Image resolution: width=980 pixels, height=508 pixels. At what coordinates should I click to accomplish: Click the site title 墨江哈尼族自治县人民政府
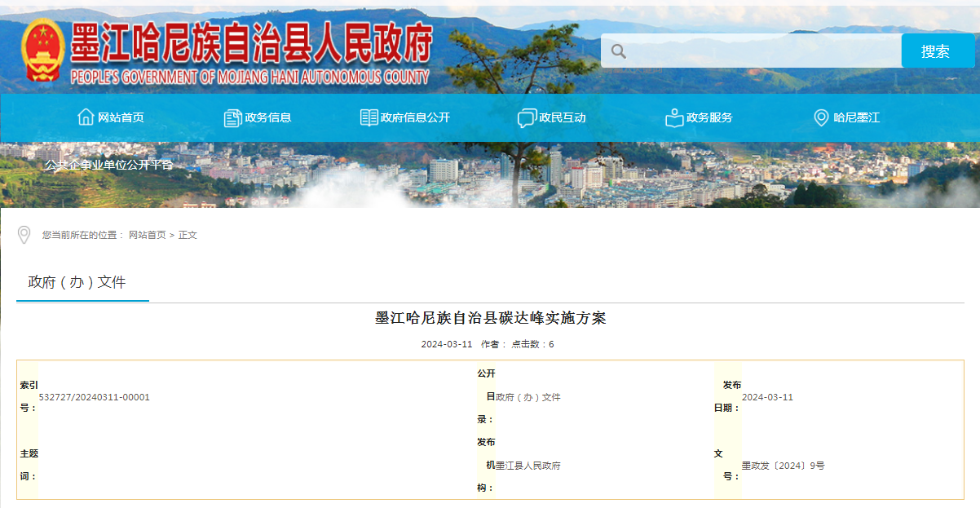click(x=251, y=42)
